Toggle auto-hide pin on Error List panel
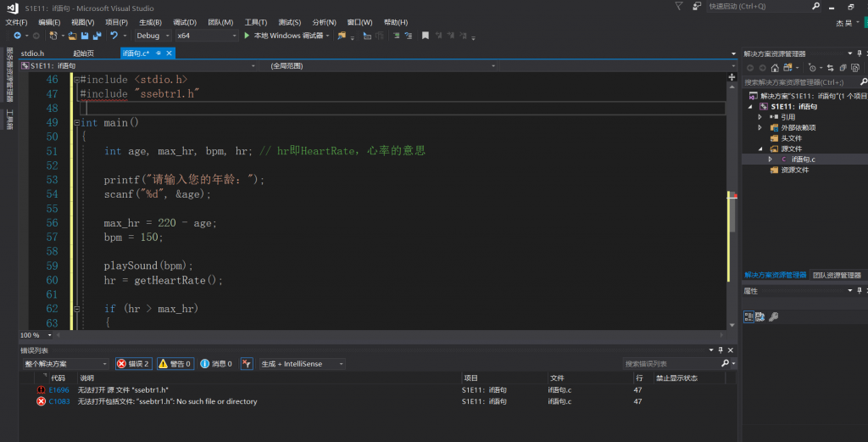The width and height of the screenshot is (868, 442). [721, 350]
